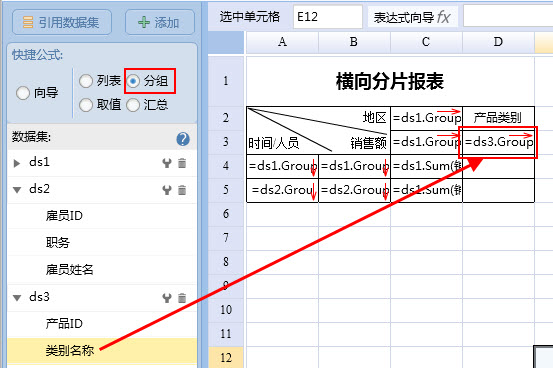Click the 产品类别 cell in D2
The width and height of the screenshot is (553, 368).
(498, 118)
